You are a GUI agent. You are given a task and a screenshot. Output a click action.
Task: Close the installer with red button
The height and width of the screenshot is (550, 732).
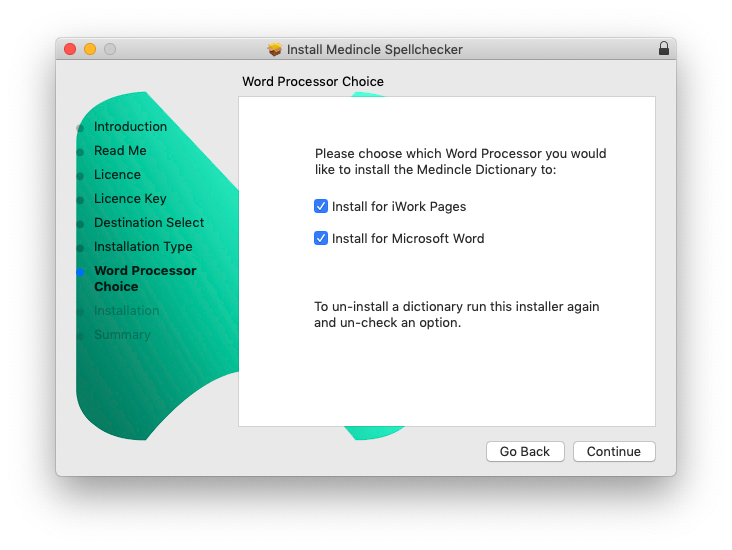70,49
